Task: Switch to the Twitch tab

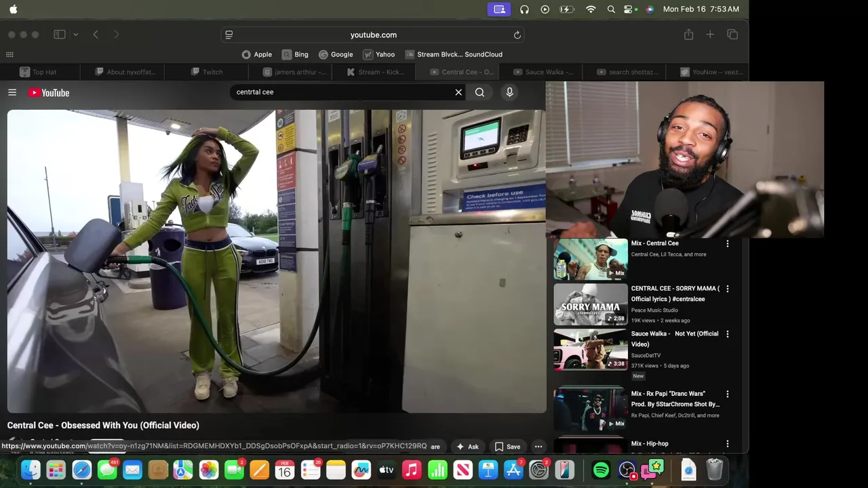Action: pyautogui.click(x=207, y=72)
